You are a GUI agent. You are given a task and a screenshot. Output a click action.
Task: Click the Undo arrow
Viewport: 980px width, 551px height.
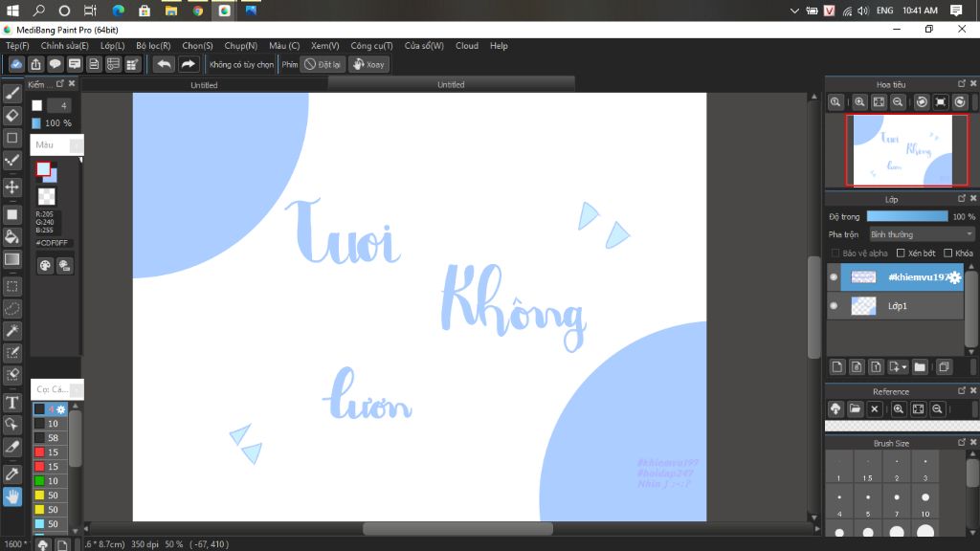point(164,64)
